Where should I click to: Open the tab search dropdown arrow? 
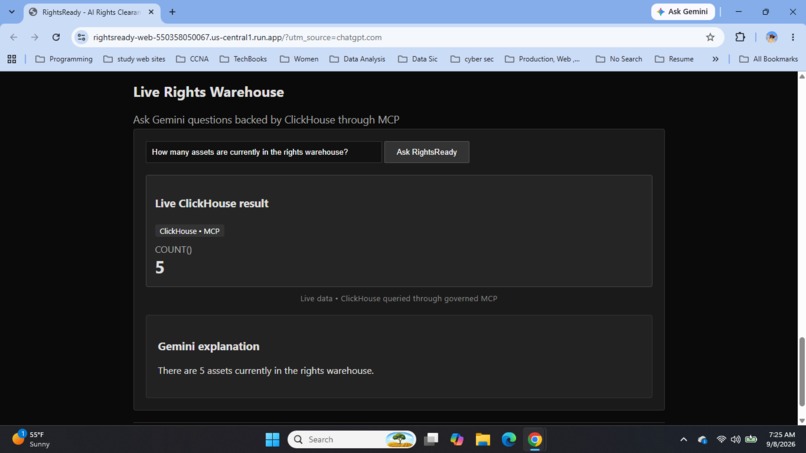11,12
